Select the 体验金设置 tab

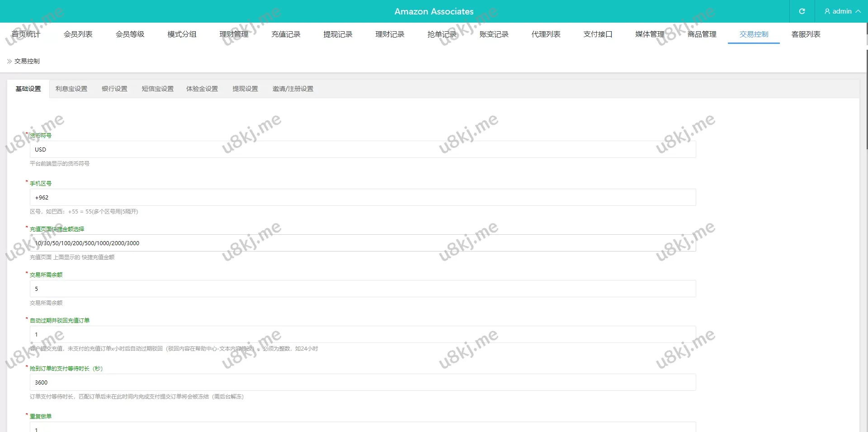[202, 89]
